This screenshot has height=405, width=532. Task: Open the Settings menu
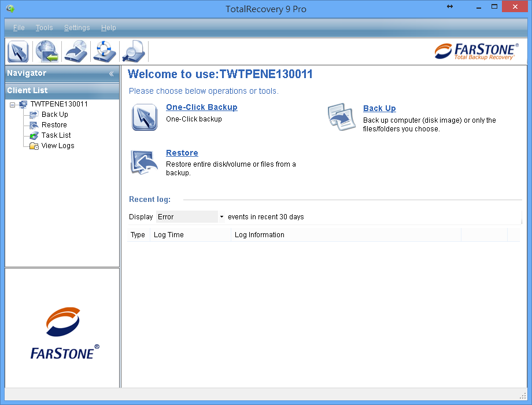click(77, 27)
